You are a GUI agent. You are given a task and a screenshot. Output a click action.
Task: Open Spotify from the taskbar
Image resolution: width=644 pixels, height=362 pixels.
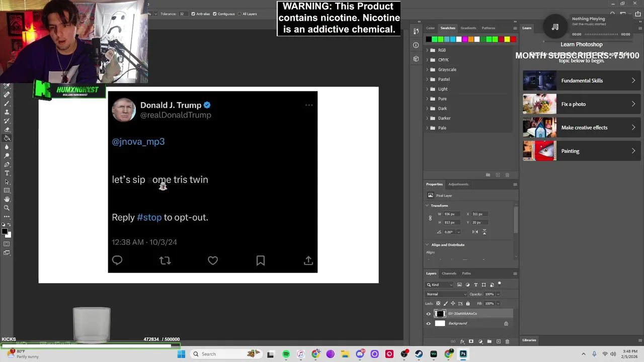pyautogui.click(x=286, y=354)
